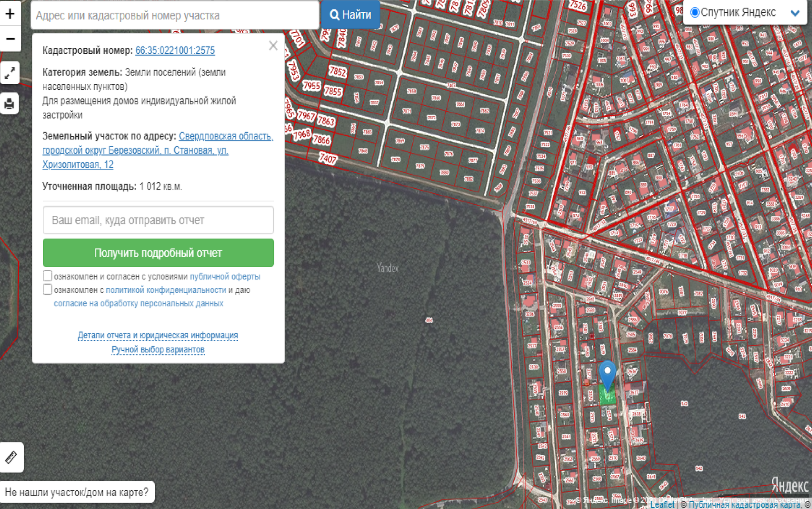
Task: Click the email input field
Action: click(158, 220)
